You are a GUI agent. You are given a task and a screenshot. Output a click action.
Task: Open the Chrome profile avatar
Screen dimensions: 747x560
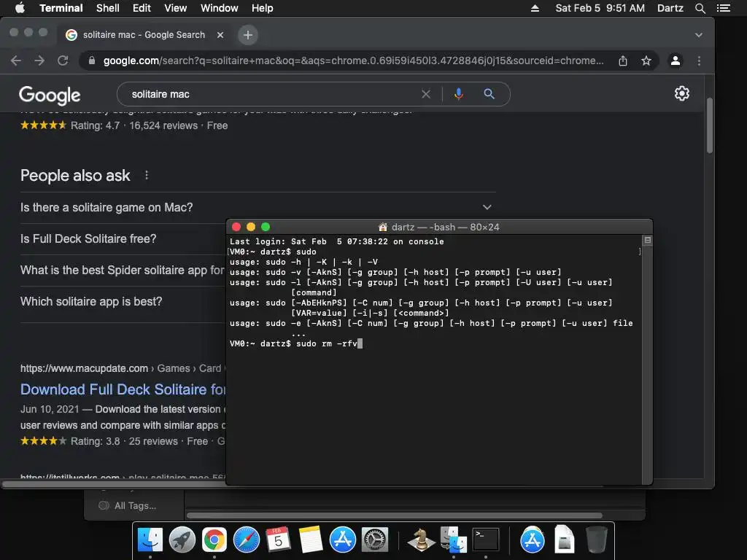point(675,61)
